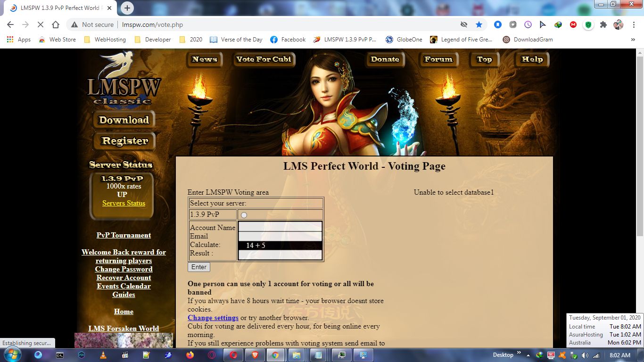Stop loading the page
Screen dimensions: 644x362
[x=41, y=25]
